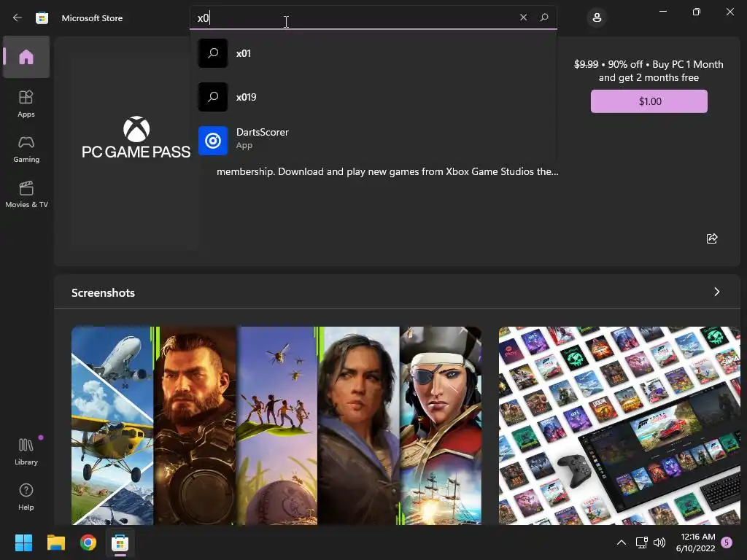Select the x01 search suggestion
Viewport: 747px width, 560px height.
click(x=373, y=53)
